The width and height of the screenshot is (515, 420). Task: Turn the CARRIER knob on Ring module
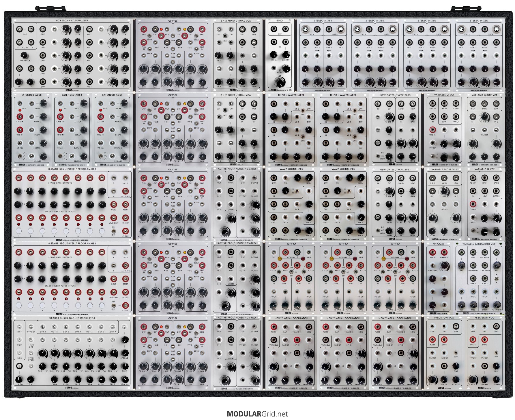[x=286, y=55]
